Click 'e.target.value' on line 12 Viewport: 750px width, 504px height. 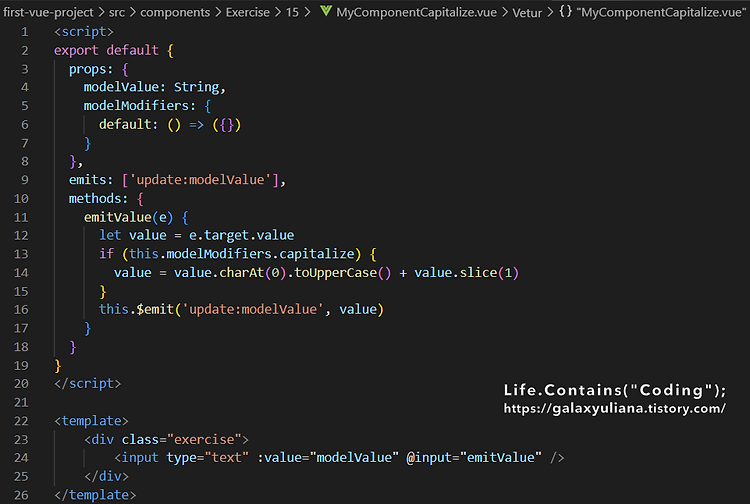[x=241, y=235]
